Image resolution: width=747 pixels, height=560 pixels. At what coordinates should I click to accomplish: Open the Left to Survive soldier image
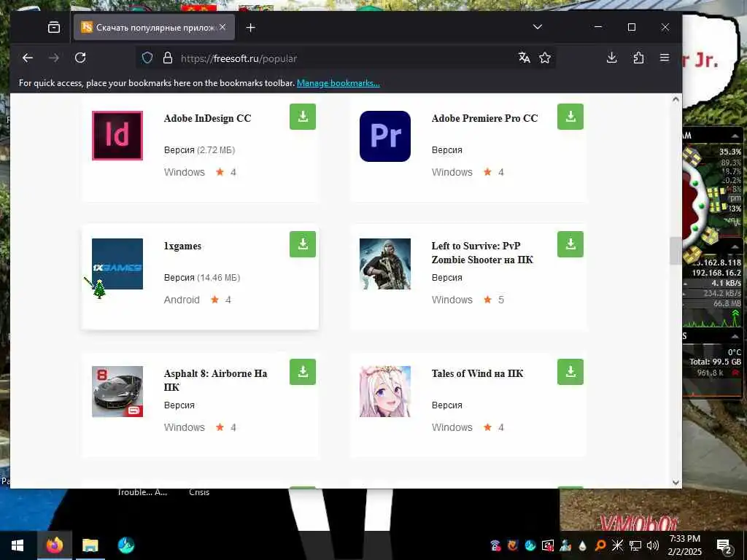pyautogui.click(x=385, y=264)
